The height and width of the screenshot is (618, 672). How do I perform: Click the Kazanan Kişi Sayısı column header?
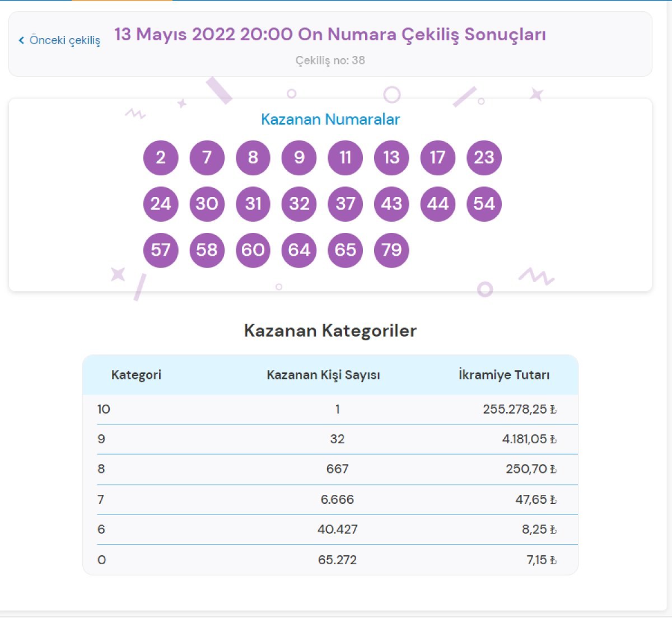pyautogui.click(x=324, y=375)
